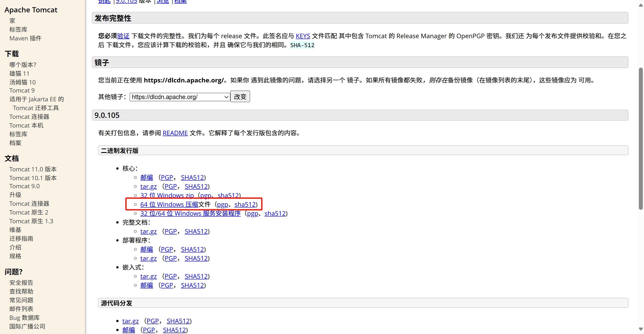The width and height of the screenshot is (644, 334).
Task: Download Core tar.gz package
Action: click(148, 186)
